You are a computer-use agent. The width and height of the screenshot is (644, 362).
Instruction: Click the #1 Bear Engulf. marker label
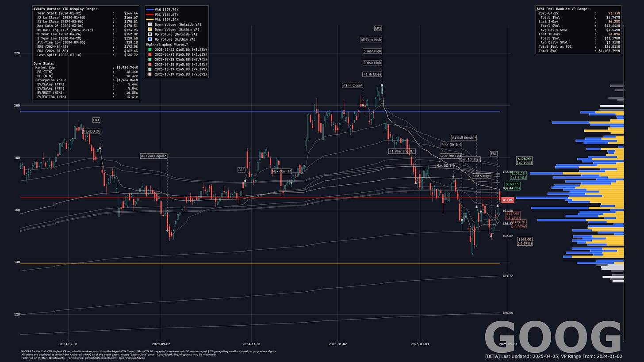[x=402, y=151]
